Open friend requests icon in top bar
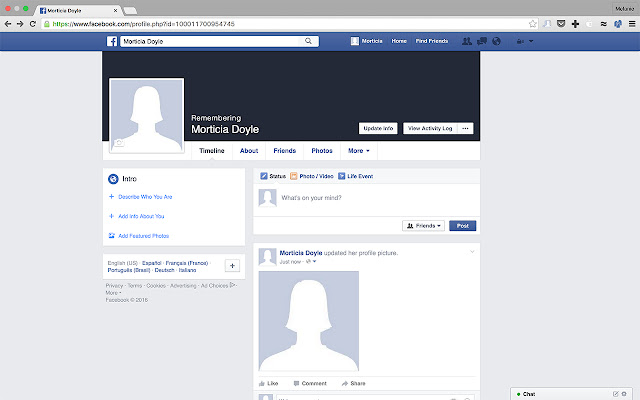The width and height of the screenshot is (640, 400). coord(468,42)
